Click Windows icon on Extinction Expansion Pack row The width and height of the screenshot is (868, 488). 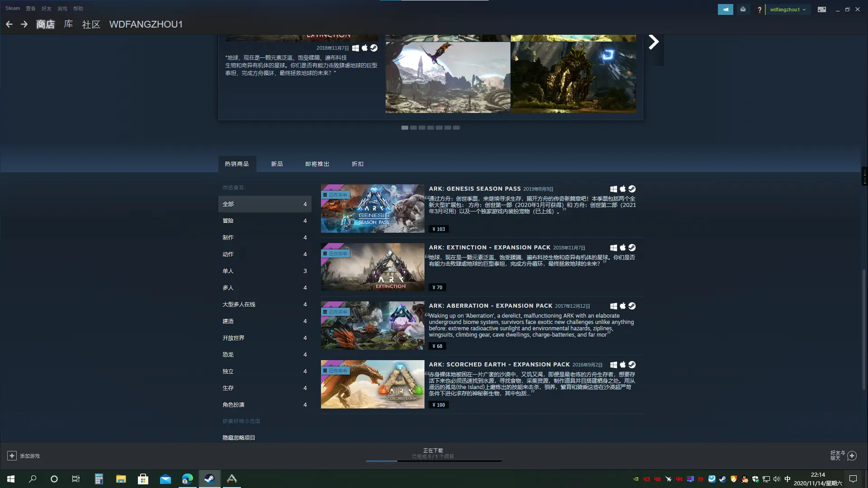(x=613, y=248)
